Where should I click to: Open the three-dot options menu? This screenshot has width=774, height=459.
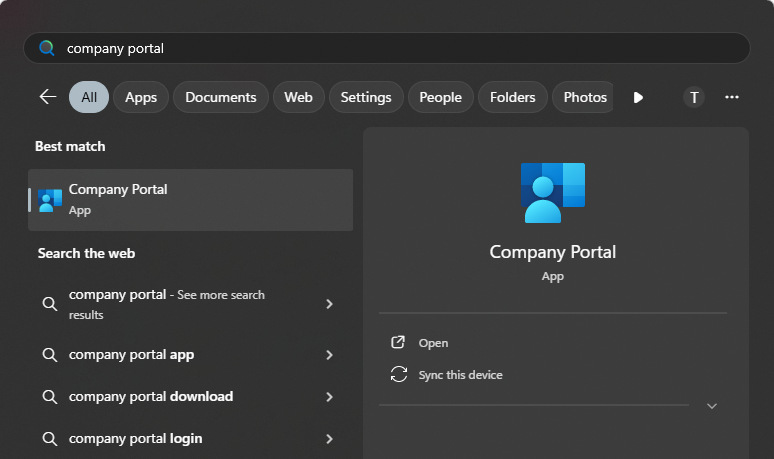pyautogui.click(x=732, y=97)
